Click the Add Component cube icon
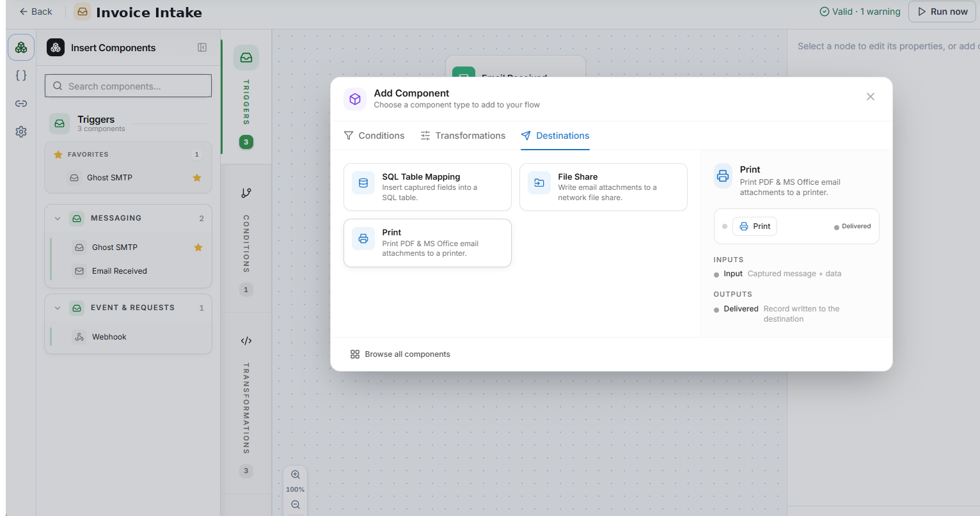This screenshot has width=980, height=516. tap(355, 99)
